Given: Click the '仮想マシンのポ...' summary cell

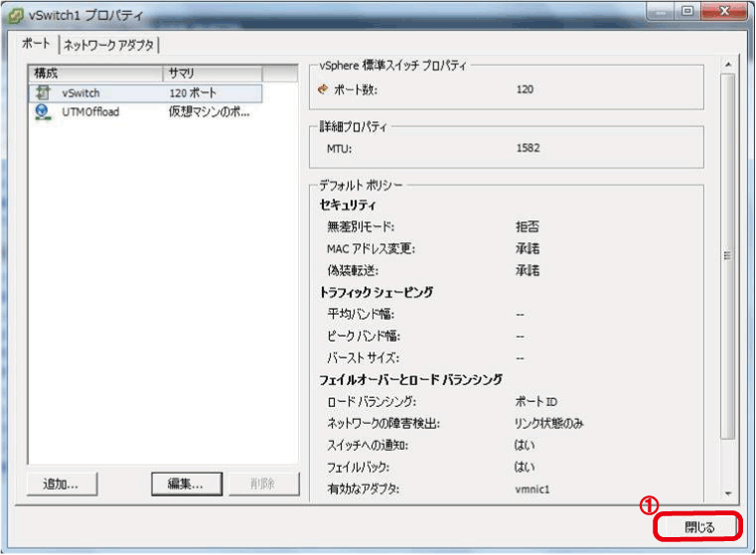Looking at the screenshot, I should [210, 112].
